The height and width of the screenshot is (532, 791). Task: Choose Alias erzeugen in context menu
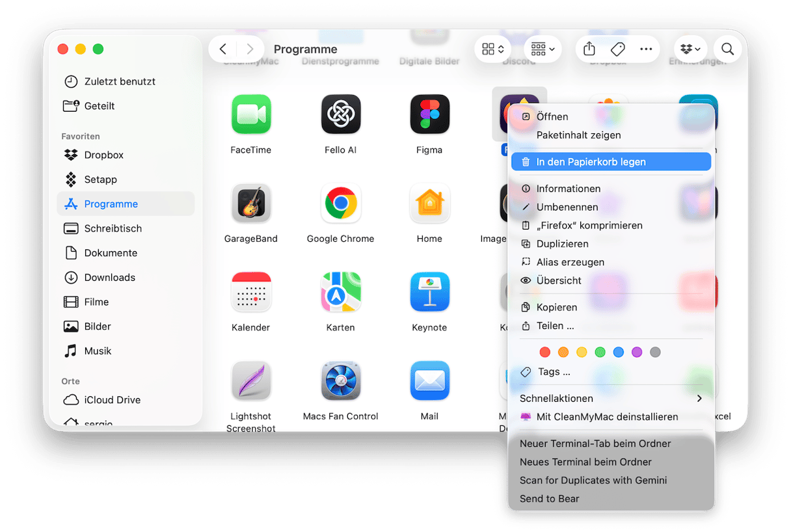pyautogui.click(x=611, y=262)
